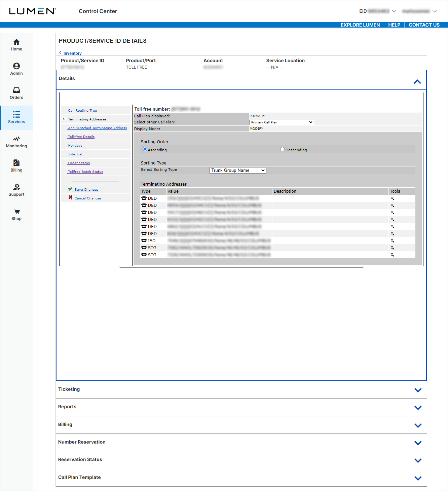Viewport: 448px width, 491px height.
Task: Click the red X Cancel Changes icon
Action: 70,198
